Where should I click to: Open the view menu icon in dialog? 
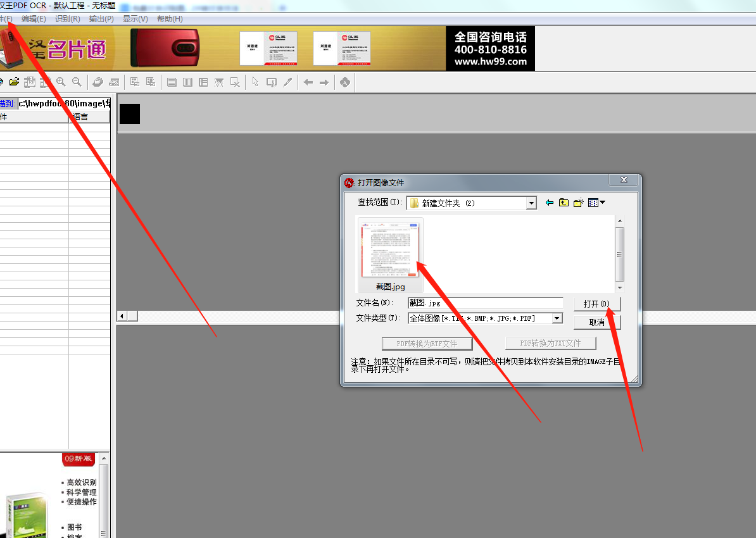coord(596,203)
